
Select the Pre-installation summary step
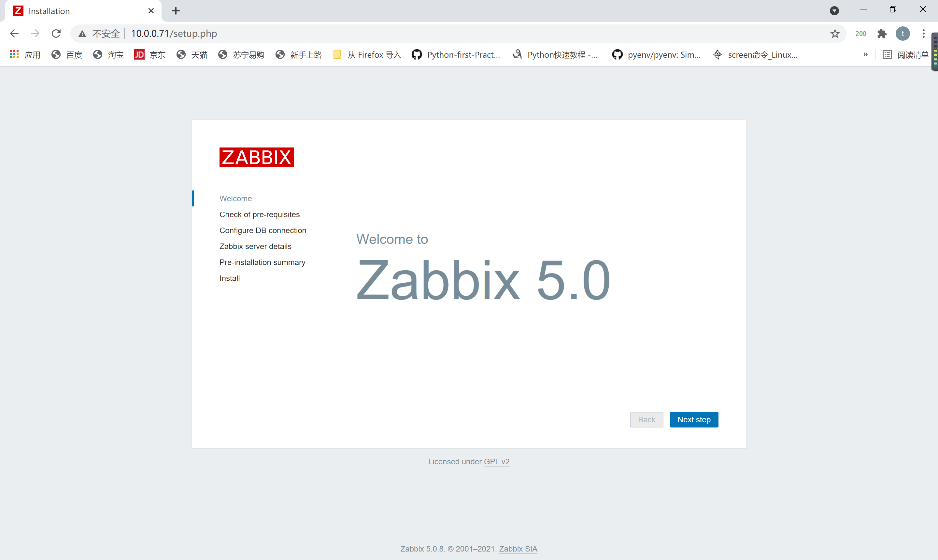coord(262,262)
